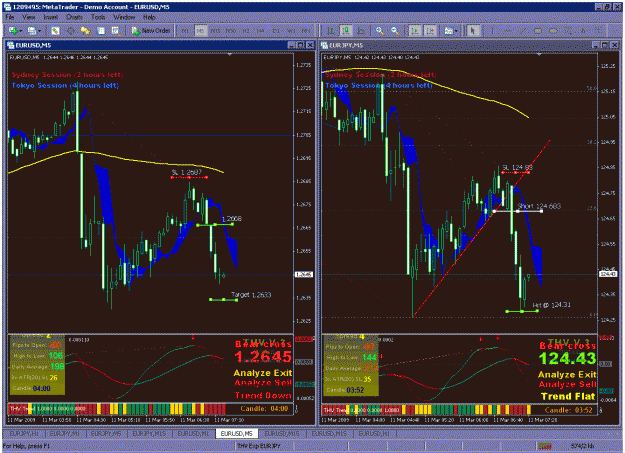Image resolution: width=625 pixels, height=453 pixels.
Task: Click 'THV Exp EURJPY' in status bar
Action: (259, 446)
